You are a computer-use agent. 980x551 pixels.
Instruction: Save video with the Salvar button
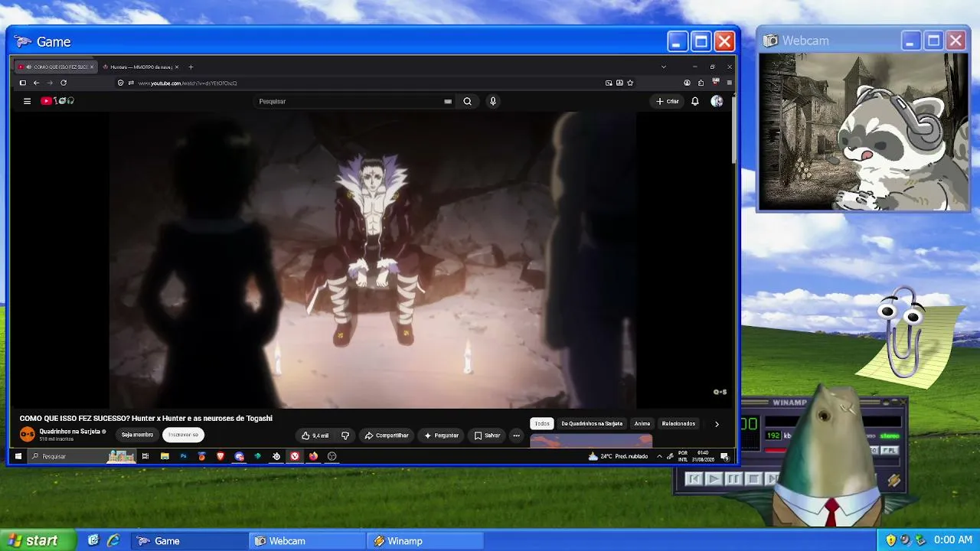tap(488, 435)
